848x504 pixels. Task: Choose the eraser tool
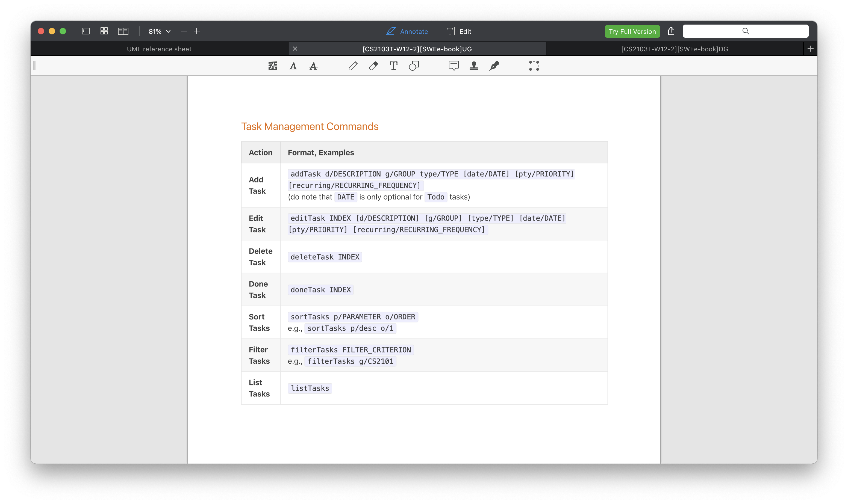[x=373, y=66]
